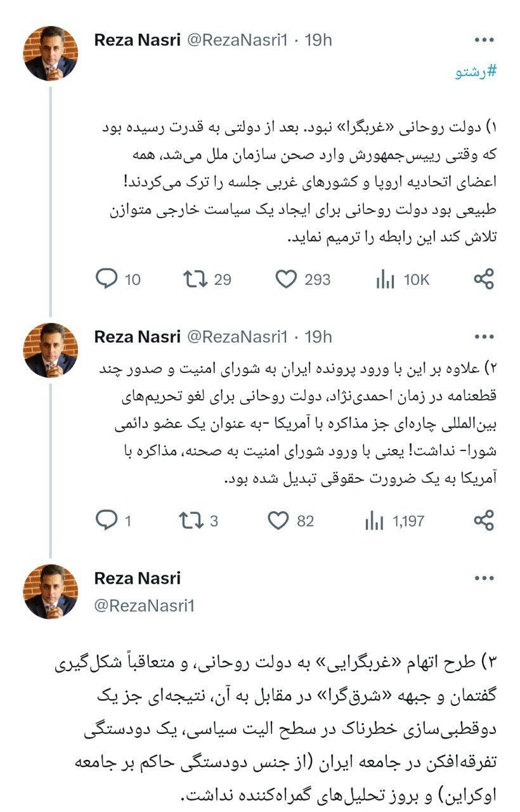Reply to the first tweet with 10 replies
Screen dimensions: 520x812
(107, 279)
